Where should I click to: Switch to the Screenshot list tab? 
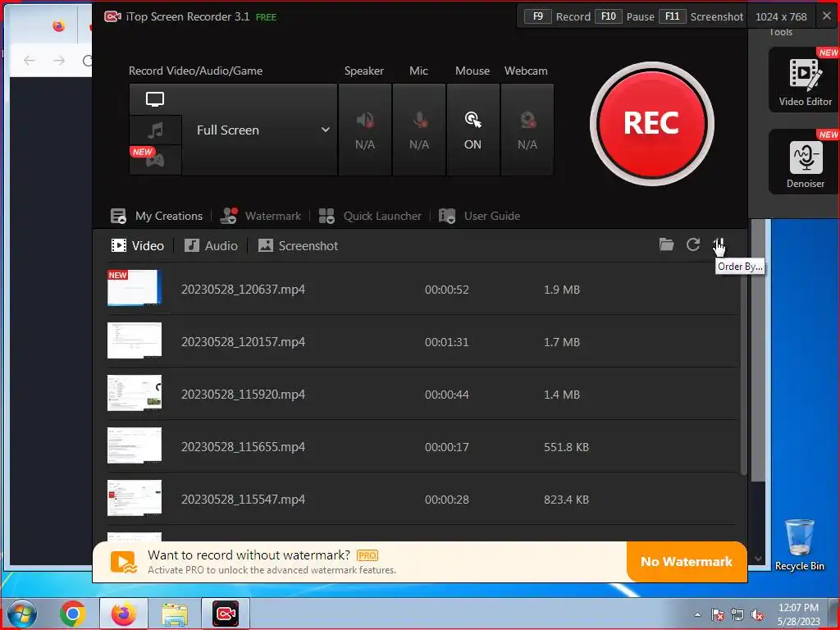(x=298, y=246)
